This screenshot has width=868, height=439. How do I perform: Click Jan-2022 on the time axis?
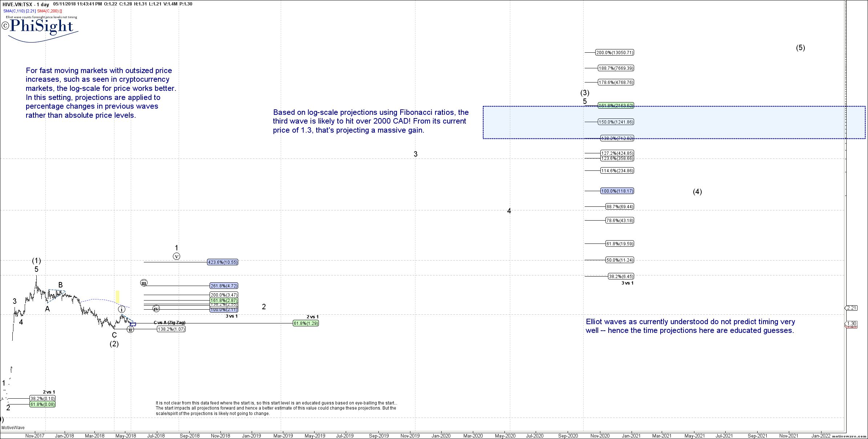(821, 436)
